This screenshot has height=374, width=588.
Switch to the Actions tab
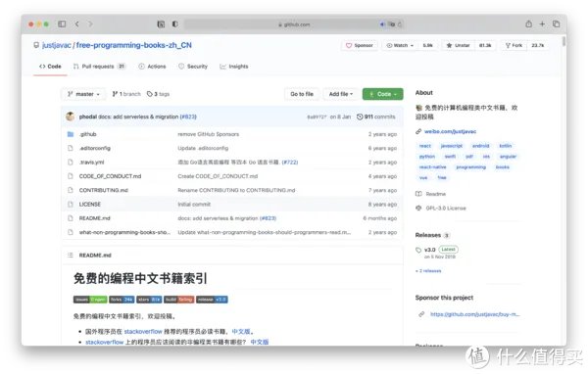(152, 67)
